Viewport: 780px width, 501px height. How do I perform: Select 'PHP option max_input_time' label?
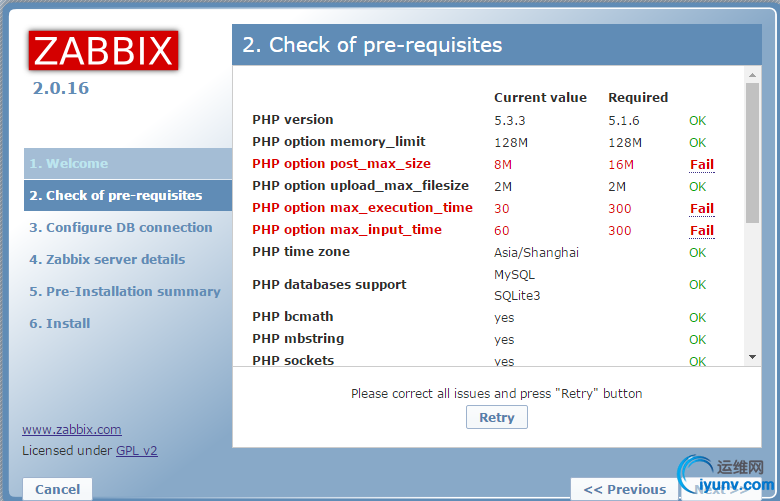(x=347, y=229)
